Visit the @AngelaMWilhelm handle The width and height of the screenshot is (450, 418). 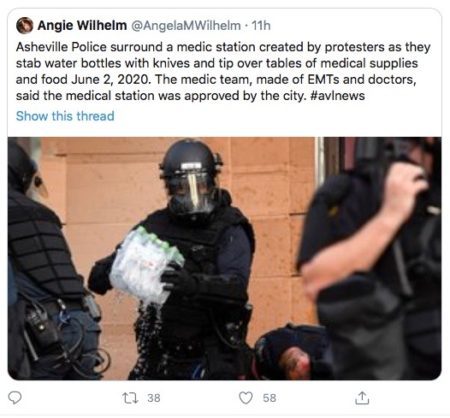coord(186,25)
